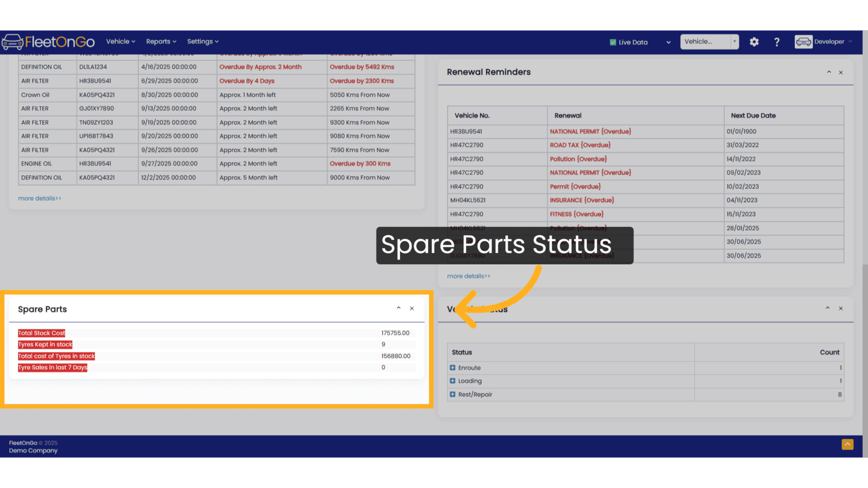The width and height of the screenshot is (868, 488).
Task: Click the scroll-to-top arrow button
Action: (x=847, y=445)
